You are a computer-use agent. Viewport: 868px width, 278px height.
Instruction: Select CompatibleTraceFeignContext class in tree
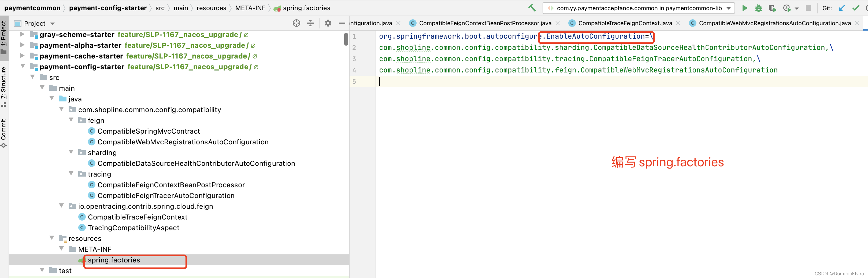[x=138, y=217]
